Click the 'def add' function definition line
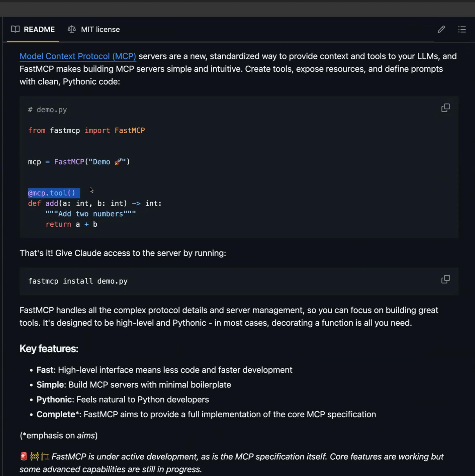Viewport: 475px width, 476px height. (x=94, y=204)
